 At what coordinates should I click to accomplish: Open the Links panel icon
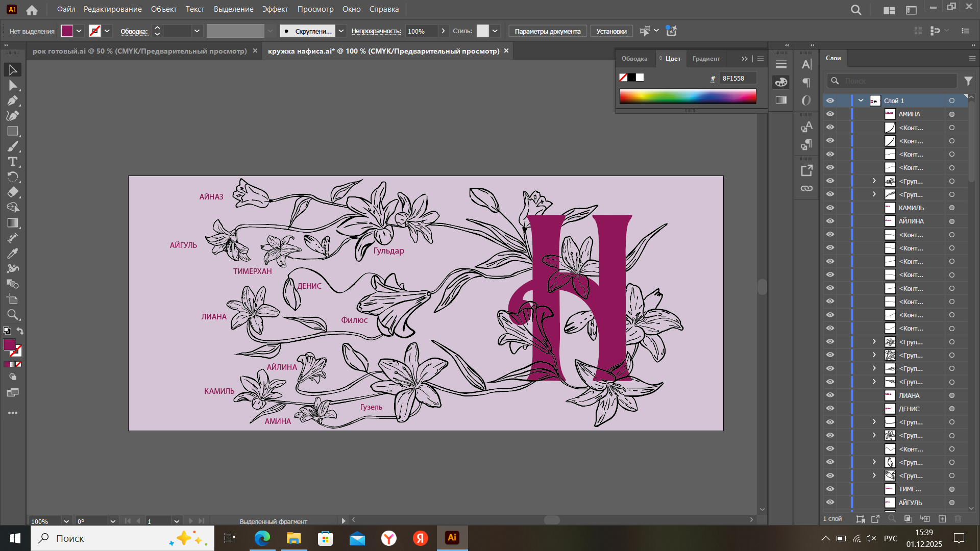806,188
